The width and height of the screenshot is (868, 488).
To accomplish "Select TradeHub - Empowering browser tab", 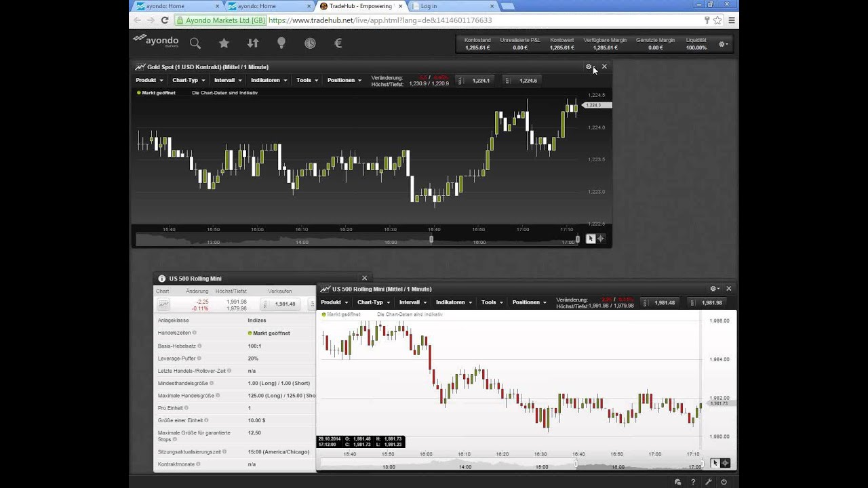I will pos(359,6).
